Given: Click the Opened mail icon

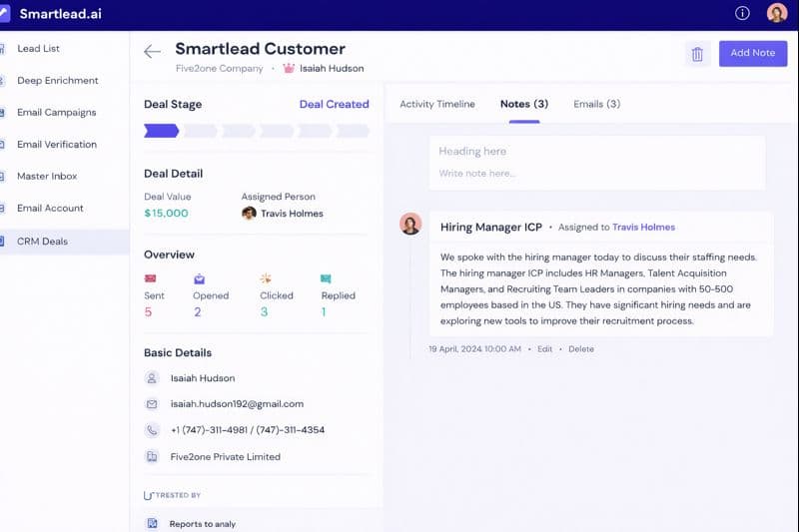Looking at the screenshot, I should pos(199,278).
